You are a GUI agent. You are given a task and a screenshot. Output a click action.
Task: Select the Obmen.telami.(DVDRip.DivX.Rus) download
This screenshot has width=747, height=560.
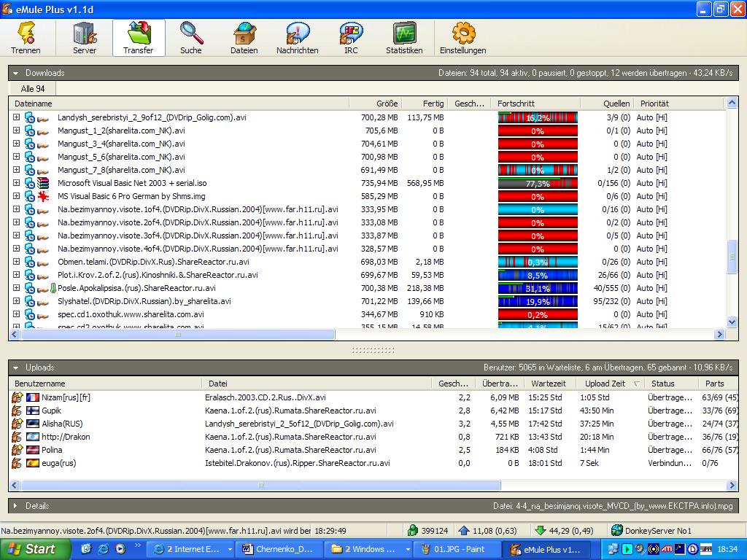pos(153,262)
